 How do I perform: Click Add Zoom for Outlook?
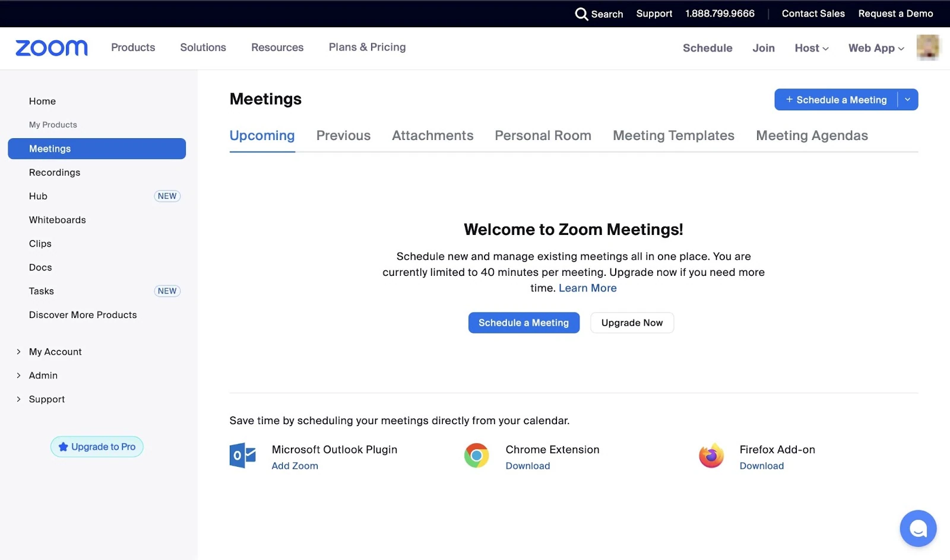(x=295, y=466)
